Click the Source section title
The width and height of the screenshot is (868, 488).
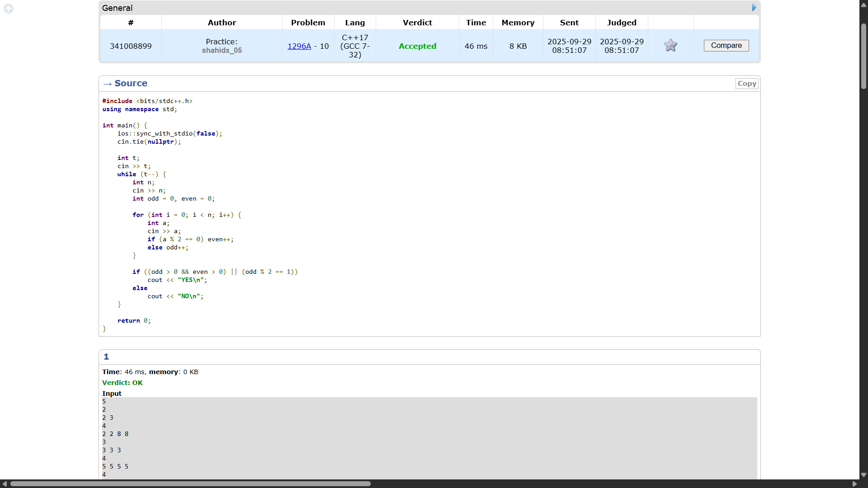pyautogui.click(x=131, y=84)
